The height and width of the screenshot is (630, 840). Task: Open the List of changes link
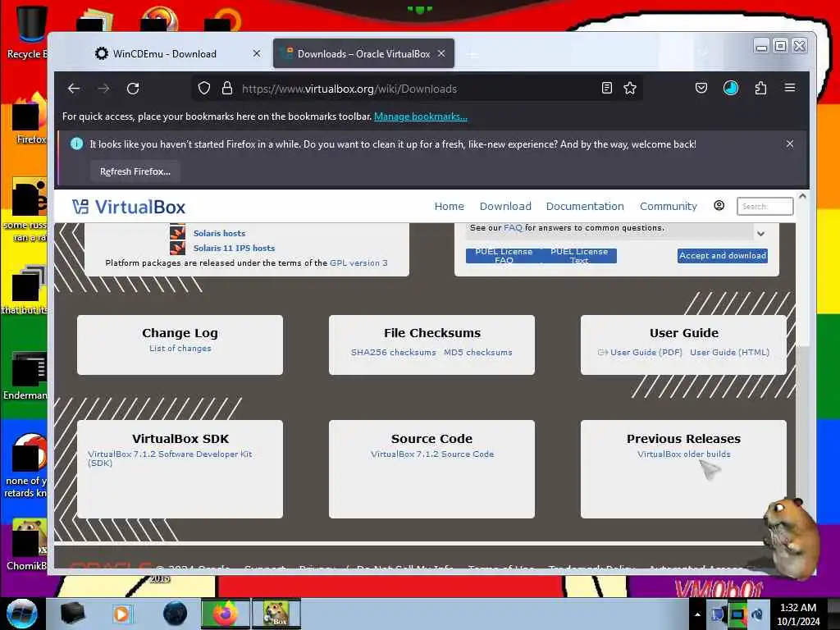tap(180, 348)
